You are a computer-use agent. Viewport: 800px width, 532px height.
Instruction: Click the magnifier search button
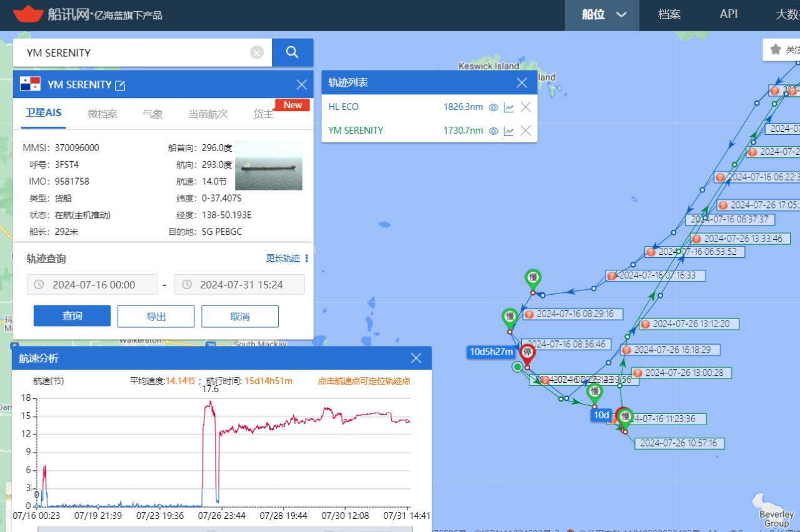292,52
